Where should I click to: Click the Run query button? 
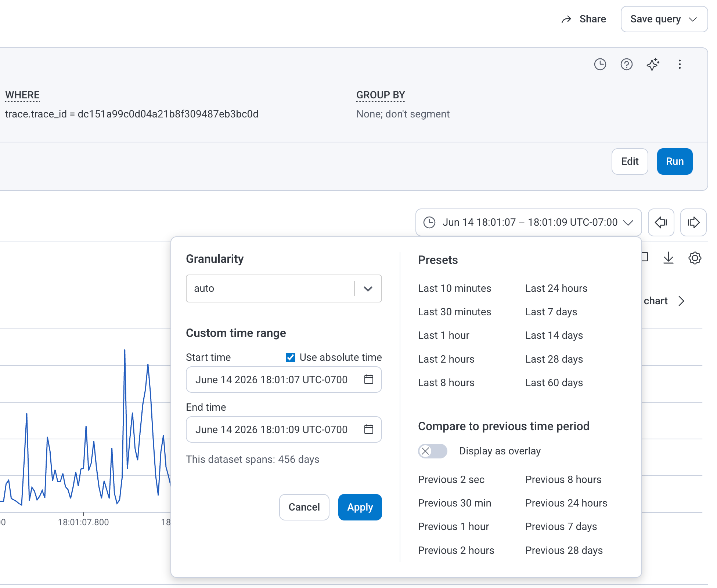675,161
